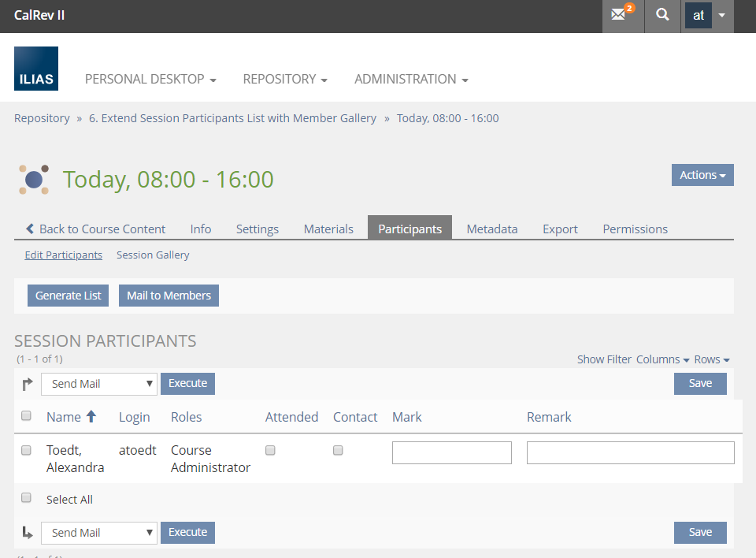Click the Name sort arrow icon

(x=91, y=416)
